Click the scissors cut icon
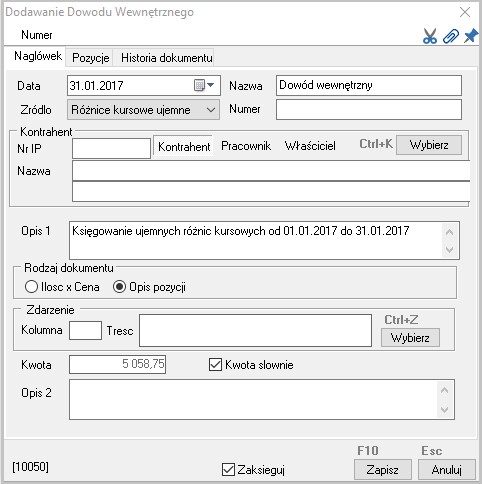The image size is (482, 484). point(430,36)
